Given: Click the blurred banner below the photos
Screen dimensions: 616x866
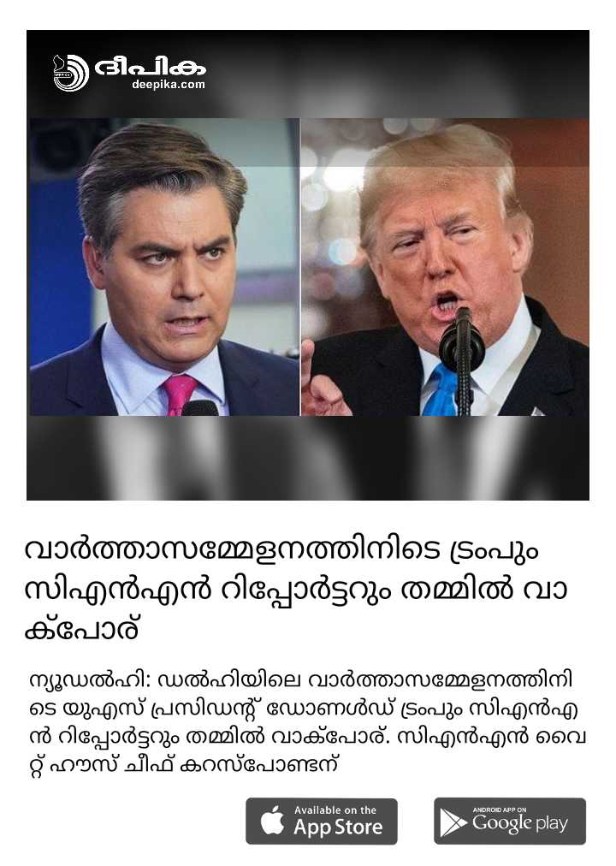Looking at the screenshot, I should (x=308, y=458).
